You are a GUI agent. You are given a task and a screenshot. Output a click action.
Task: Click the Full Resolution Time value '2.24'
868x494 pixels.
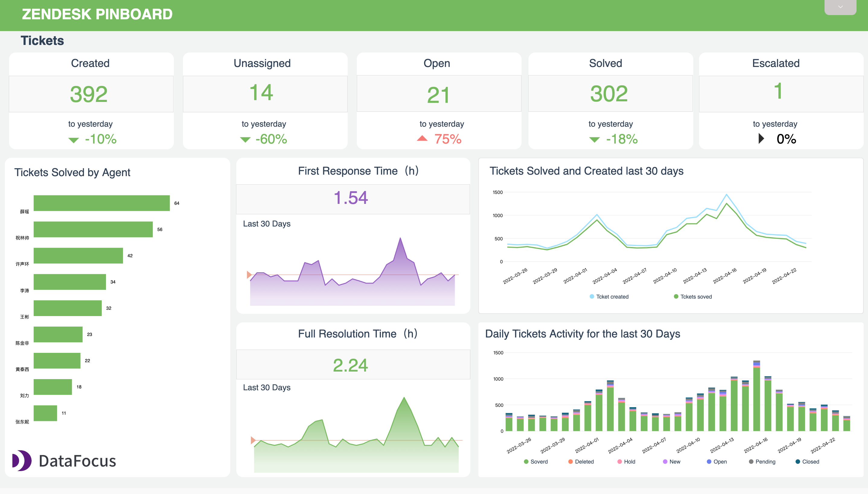(350, 366)
